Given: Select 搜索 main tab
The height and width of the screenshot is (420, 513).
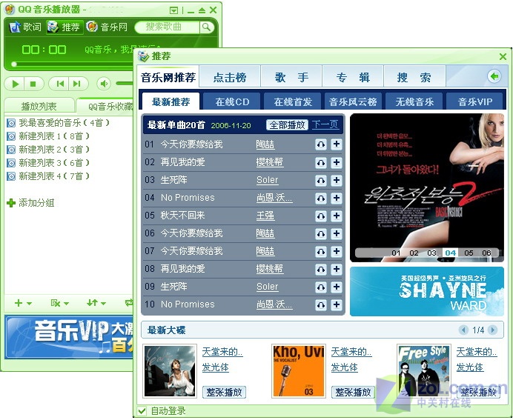Looking at the screenshot, I should click(414, 78).
